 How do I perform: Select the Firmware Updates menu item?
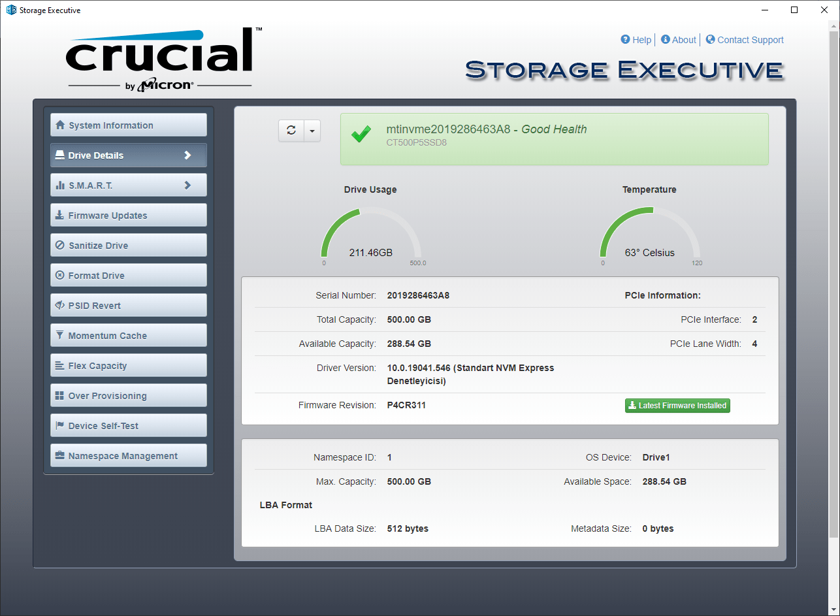pyautogui.click(x=129, y=216)
